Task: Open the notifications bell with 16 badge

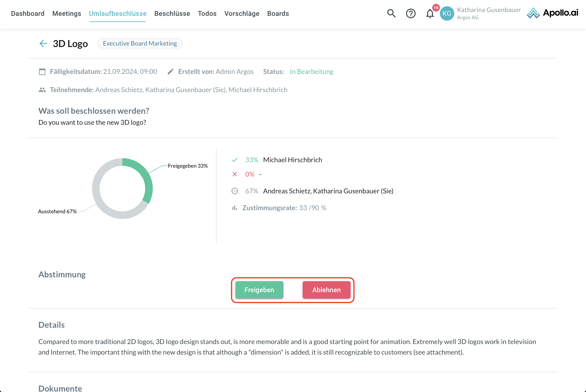Action: point(430,13)
